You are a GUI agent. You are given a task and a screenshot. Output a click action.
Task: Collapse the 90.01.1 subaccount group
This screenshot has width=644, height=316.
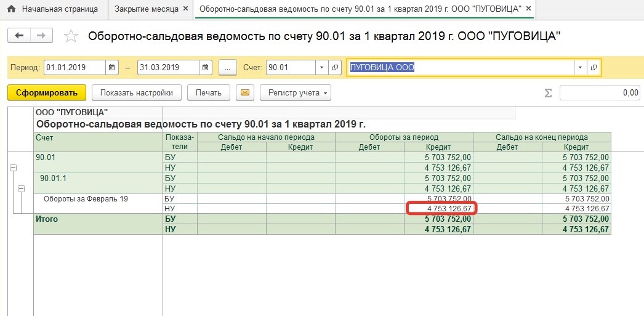20,189
